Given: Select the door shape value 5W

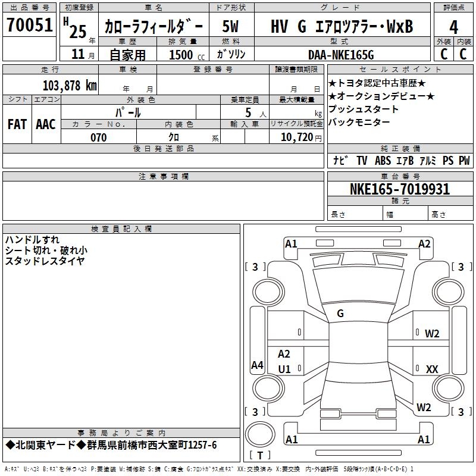Looking at the screenshot, I should [231, 26].
